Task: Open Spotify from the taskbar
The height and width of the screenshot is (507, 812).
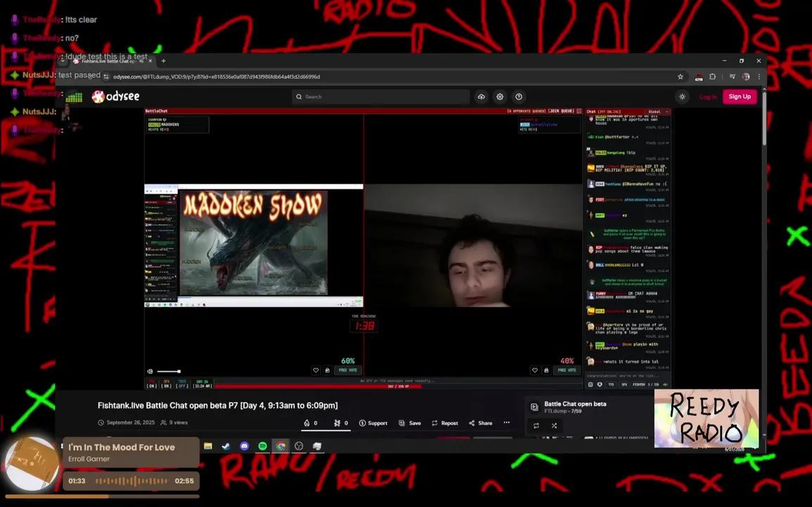Action: point(262,446)
